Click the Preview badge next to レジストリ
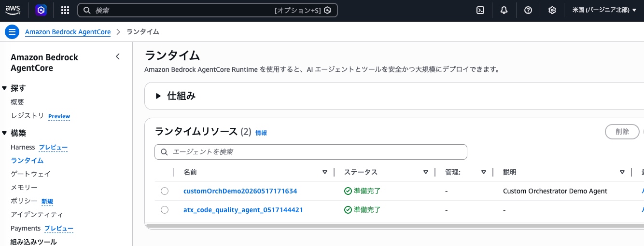Viewport: 644px width, 246px height. click(59, 116)
